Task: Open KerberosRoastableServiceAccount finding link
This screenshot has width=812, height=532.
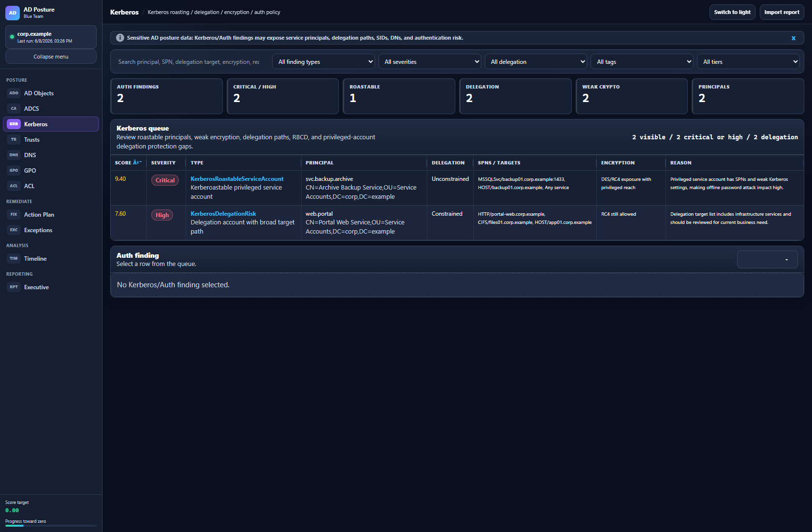Action: [237, 179]
